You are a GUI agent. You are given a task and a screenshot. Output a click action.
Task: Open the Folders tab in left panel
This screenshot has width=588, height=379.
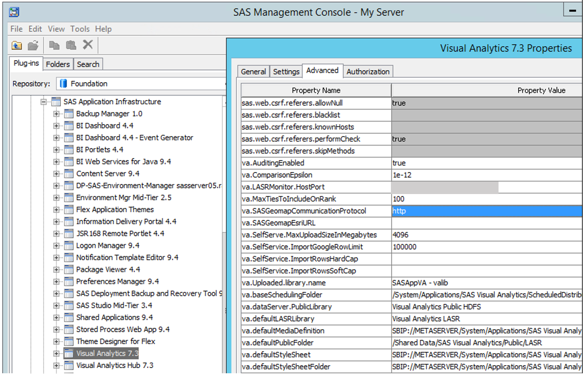point(58,64)
